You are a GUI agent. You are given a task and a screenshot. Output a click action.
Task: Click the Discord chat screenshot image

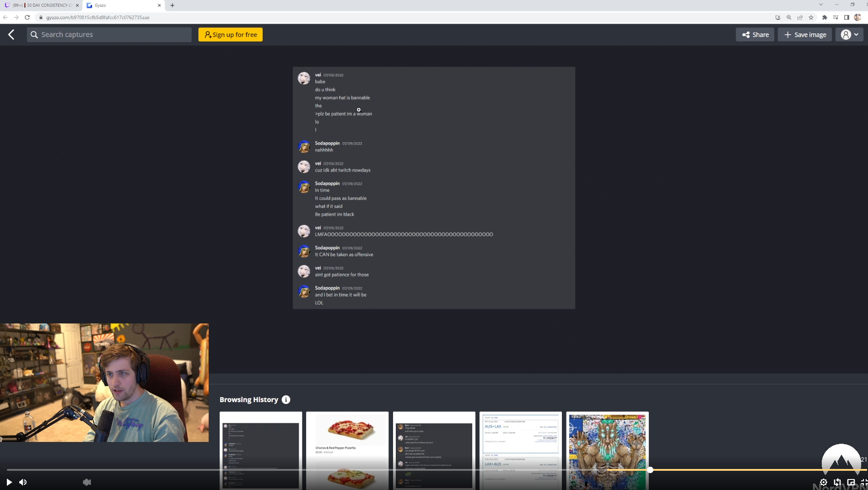[434, 188]
